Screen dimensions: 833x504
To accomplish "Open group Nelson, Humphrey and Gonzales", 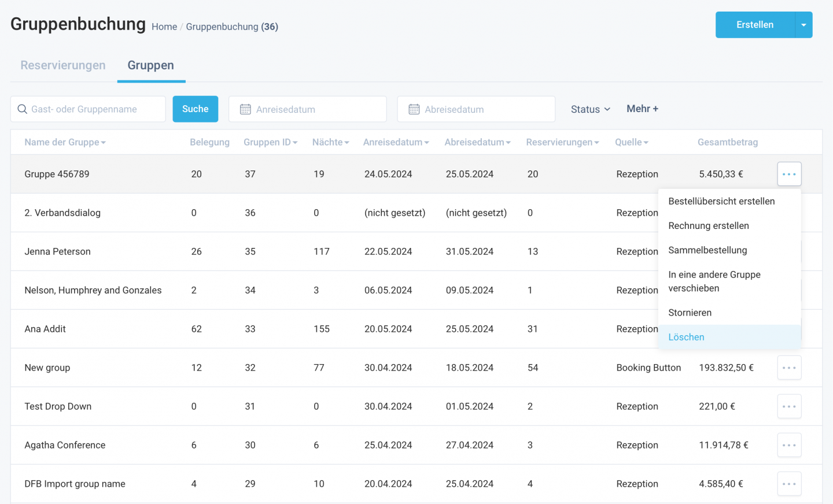I will pos(93,290).
